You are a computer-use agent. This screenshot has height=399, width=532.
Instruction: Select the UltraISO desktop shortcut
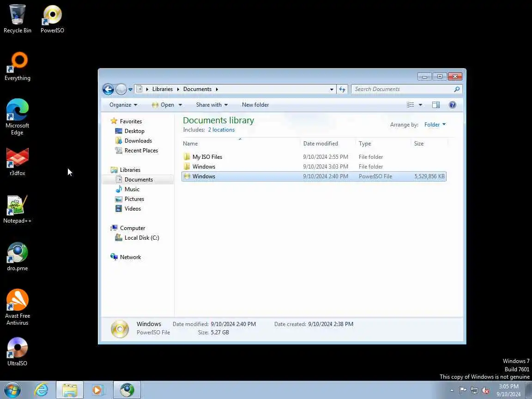(x=17, y=352)
